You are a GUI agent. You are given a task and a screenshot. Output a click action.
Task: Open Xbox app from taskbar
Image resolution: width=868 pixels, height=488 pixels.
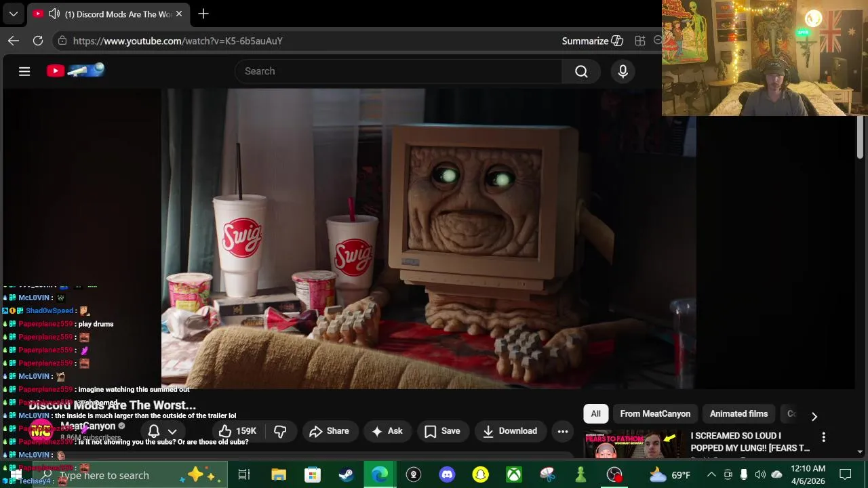pyautogui.click(x=514, y=475)
